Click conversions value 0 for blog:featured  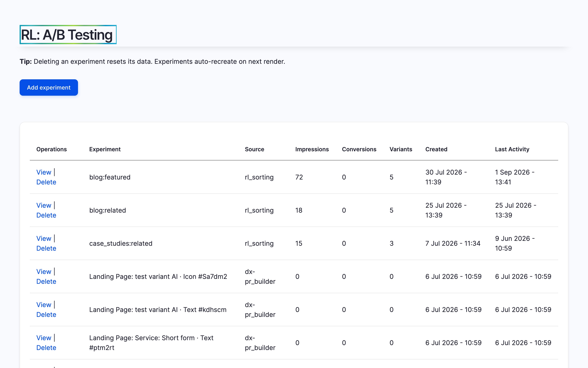coord(344,177)
